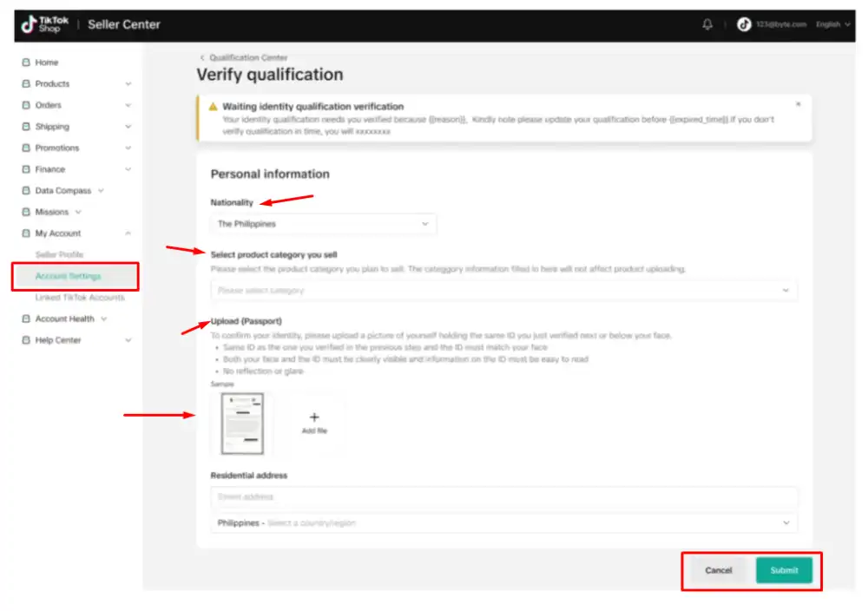Open the English language dropdown

pyautogui.click(x=832, y=24)
